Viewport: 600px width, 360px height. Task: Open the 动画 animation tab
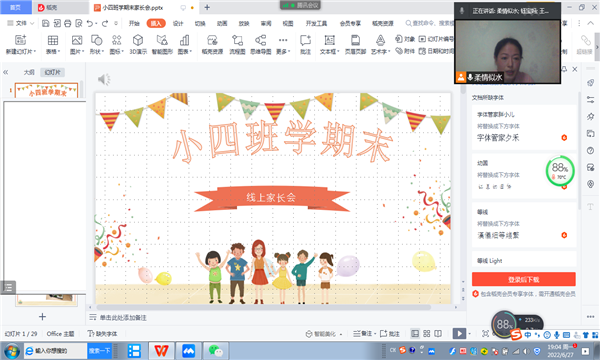222,23
